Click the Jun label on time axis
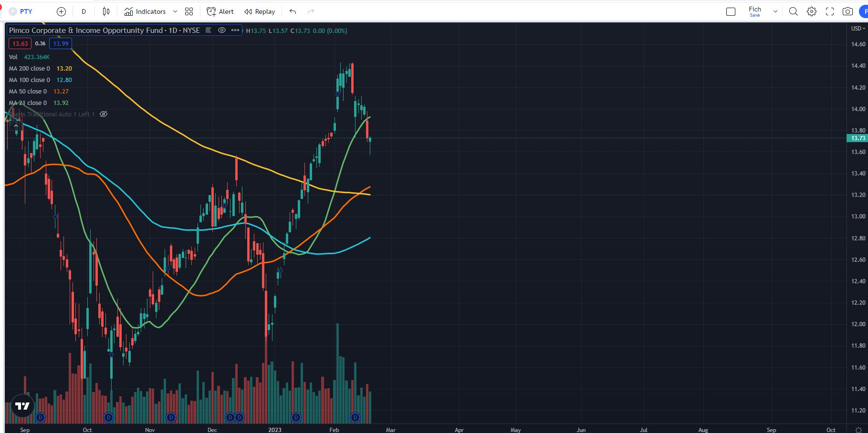The image size is (868, 433). tap(581, 430)
